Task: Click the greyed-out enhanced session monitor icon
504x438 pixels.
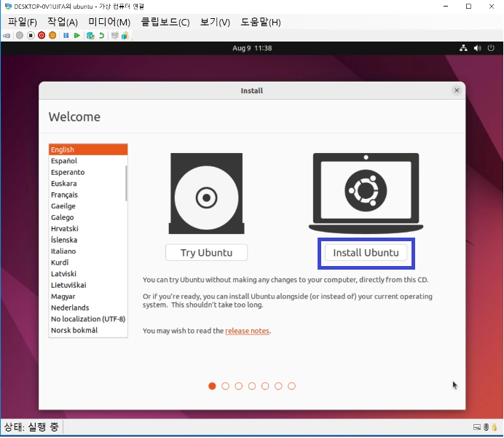Action: 115,36
